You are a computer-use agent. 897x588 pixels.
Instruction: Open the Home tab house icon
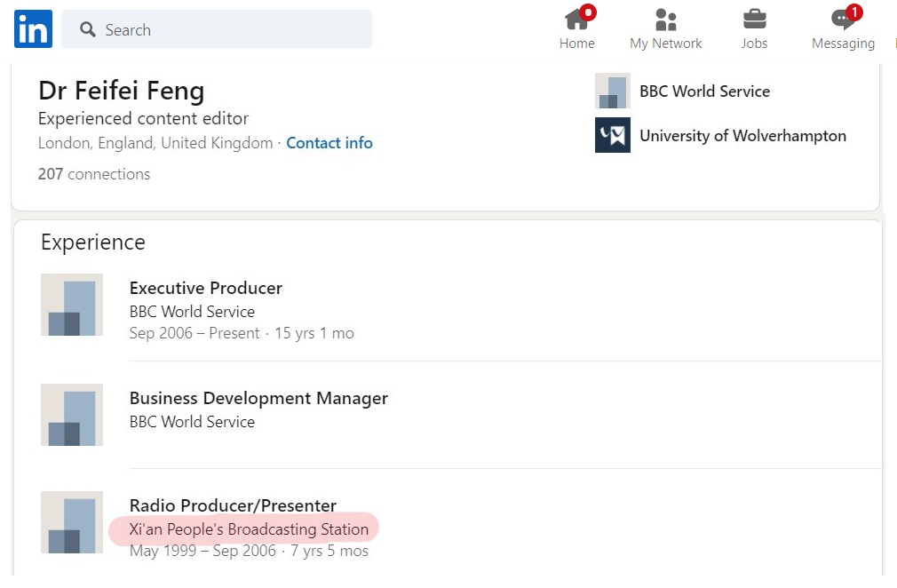(x=578, y=19)
